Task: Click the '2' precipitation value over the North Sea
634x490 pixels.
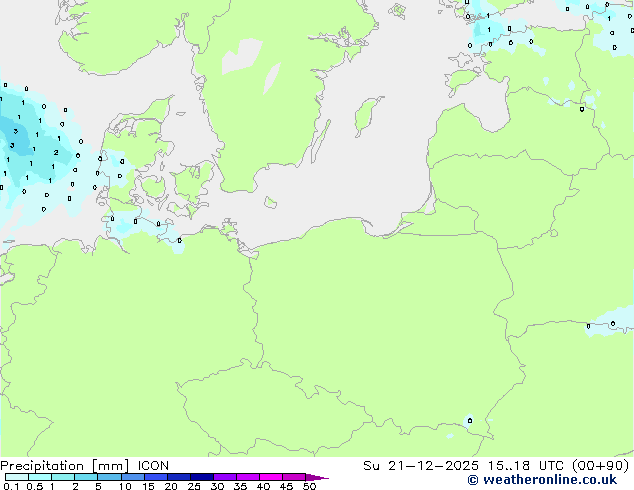Action: click(x=56, y=152)
